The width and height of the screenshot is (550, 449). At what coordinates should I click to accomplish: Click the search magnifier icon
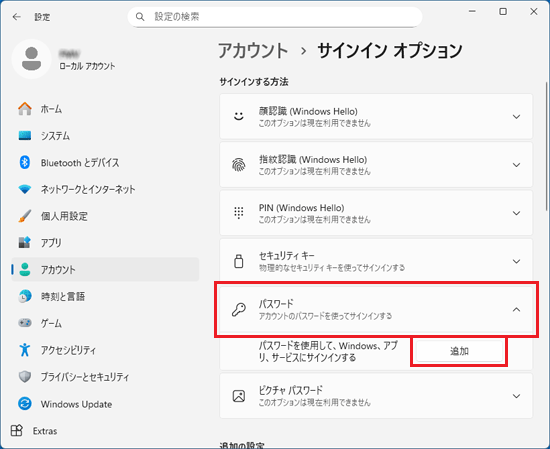click(140, 16)
